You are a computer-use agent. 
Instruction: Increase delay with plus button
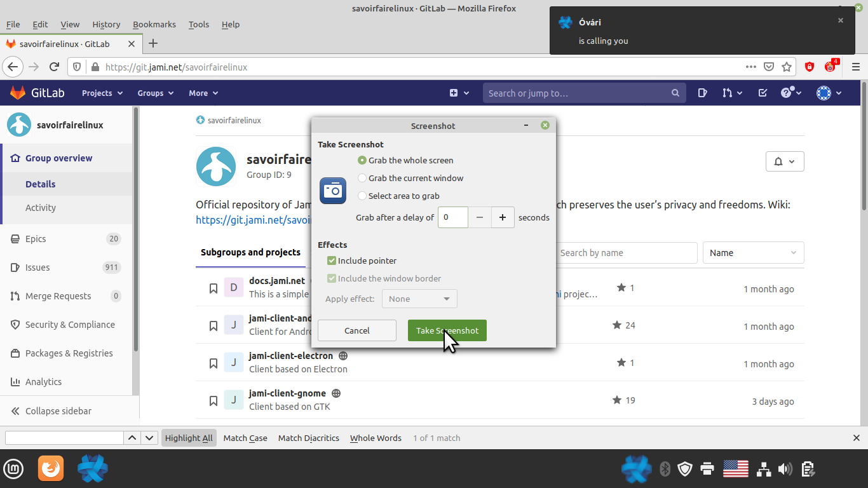503,217
